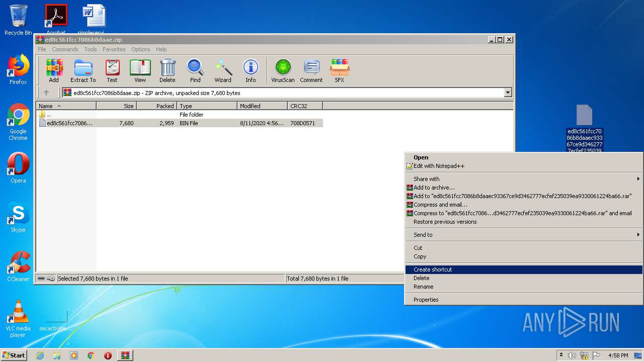Viewport: 644px width, 362px height.
Task: Choose Cut in the context menu
Action: [524, 248]
